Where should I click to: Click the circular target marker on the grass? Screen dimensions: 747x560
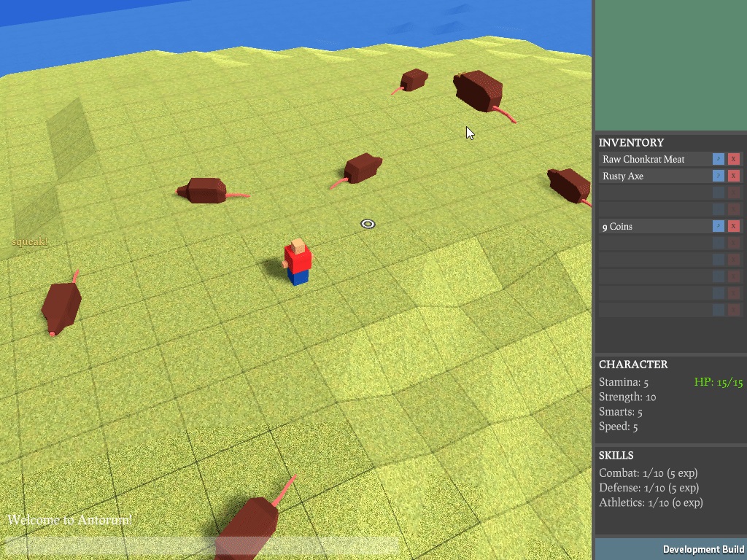(x=368, y=224)
